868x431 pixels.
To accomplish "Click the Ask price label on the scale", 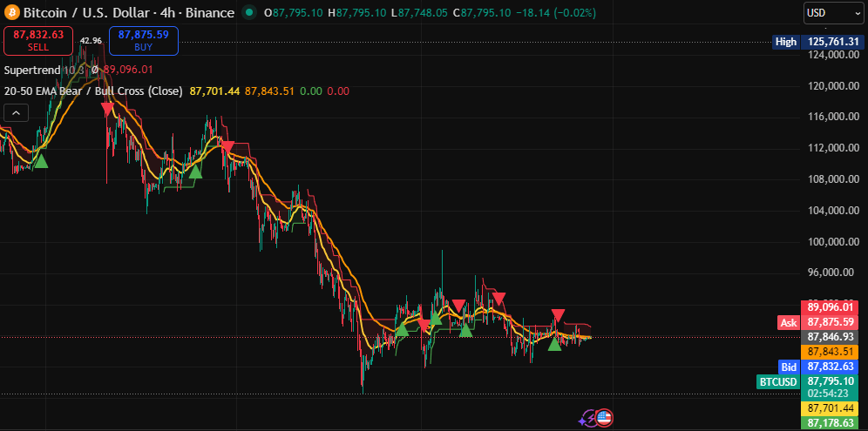I will (788, 322).
